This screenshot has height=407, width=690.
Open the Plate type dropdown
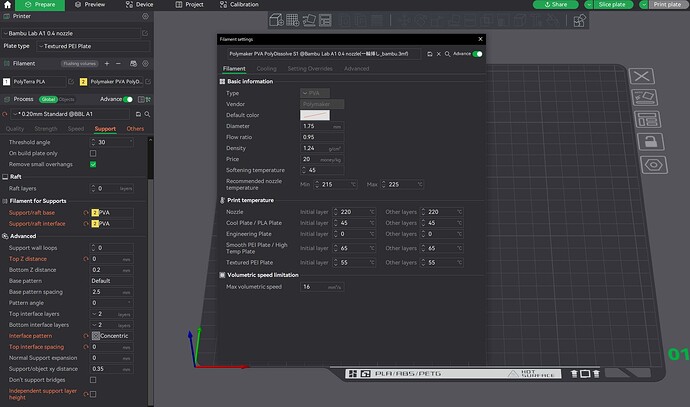click(93, 46)
